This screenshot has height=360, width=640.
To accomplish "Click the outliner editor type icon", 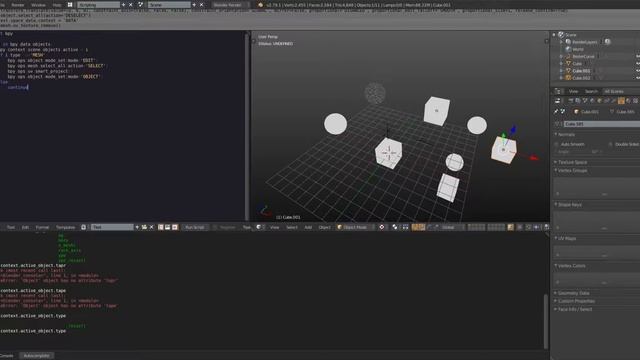I will point(558,91).
